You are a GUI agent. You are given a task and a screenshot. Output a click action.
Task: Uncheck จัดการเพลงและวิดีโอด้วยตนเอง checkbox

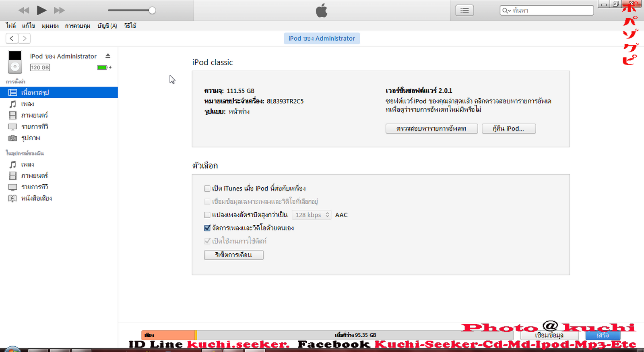coord(207,228)
